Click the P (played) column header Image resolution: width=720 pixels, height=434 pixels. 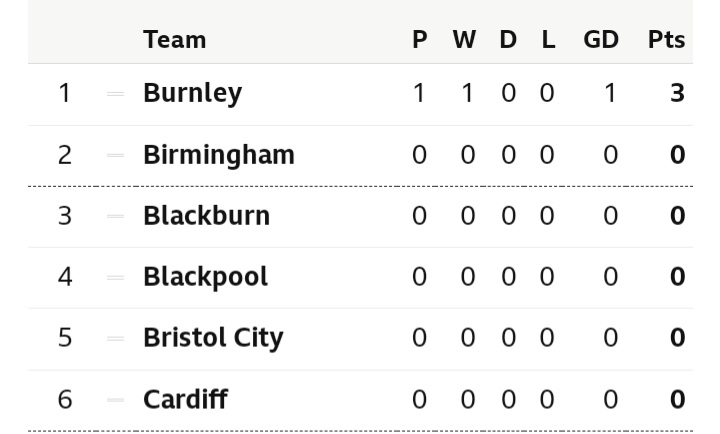click(x=419, y=40)
